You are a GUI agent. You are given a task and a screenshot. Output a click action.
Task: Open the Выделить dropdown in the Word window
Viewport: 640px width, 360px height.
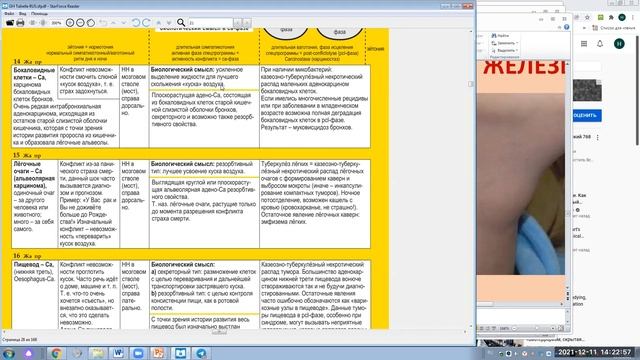[504, 50]
